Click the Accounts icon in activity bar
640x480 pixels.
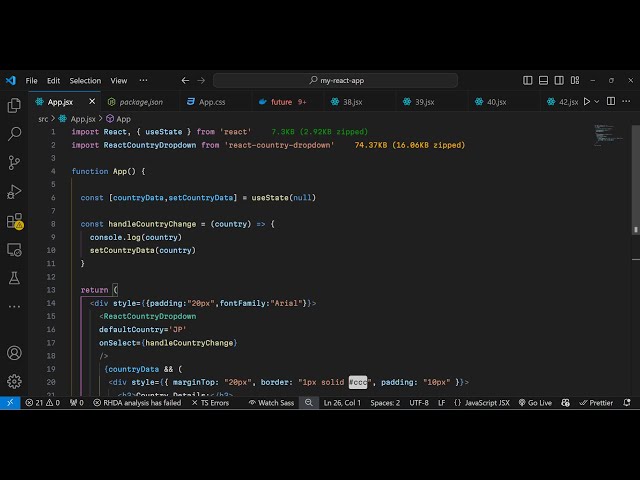(14, 353)
